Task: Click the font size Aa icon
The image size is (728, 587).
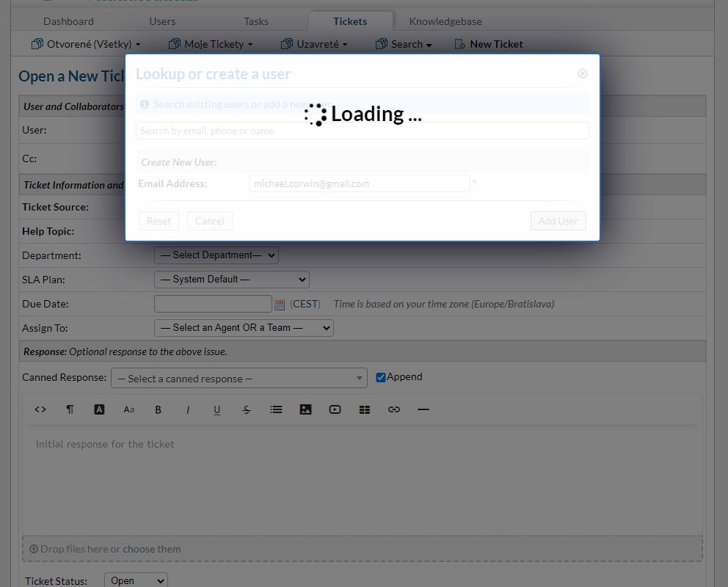Action: coord(128,409)
